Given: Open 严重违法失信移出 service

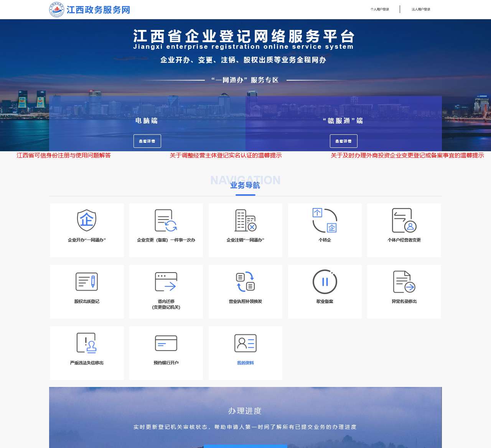Looking at the screenshot, I should click(x=87, y=352).
